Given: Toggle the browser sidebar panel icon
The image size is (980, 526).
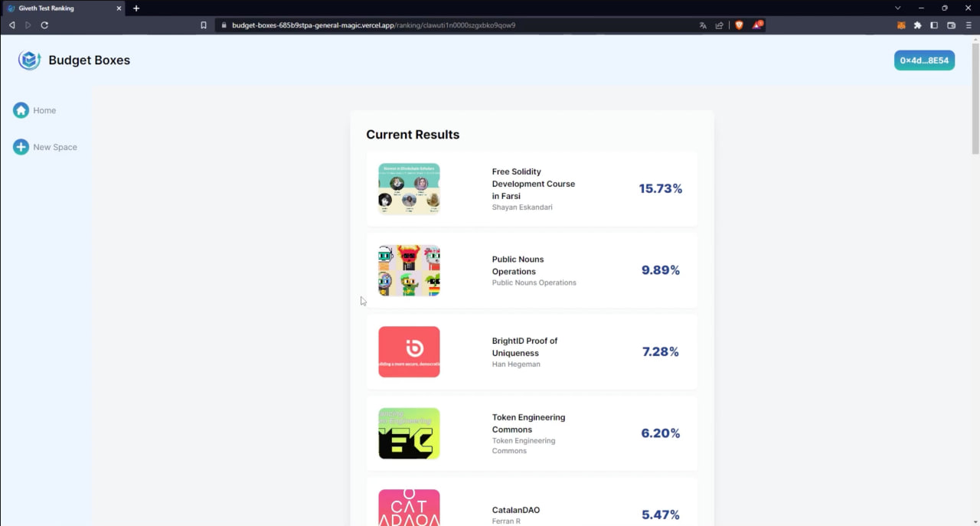Looking at the screenshot, I should pyautogui.click(x=934, y=25).
